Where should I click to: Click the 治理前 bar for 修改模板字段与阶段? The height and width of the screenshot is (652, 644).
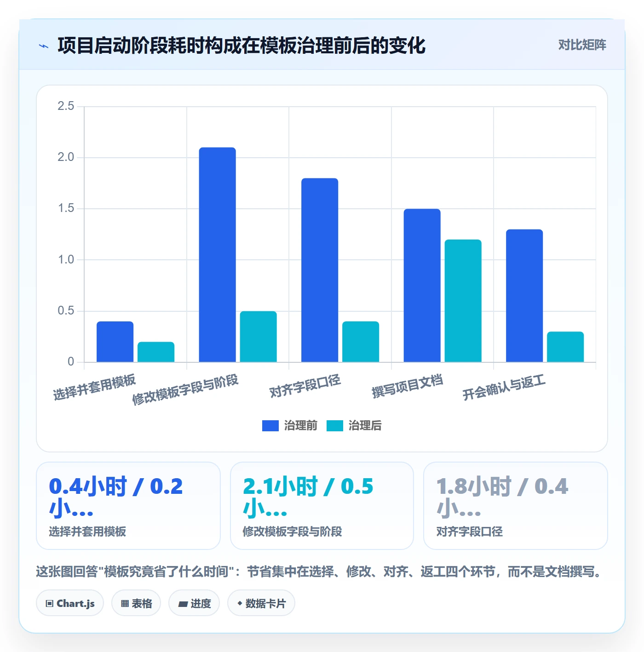218,255
